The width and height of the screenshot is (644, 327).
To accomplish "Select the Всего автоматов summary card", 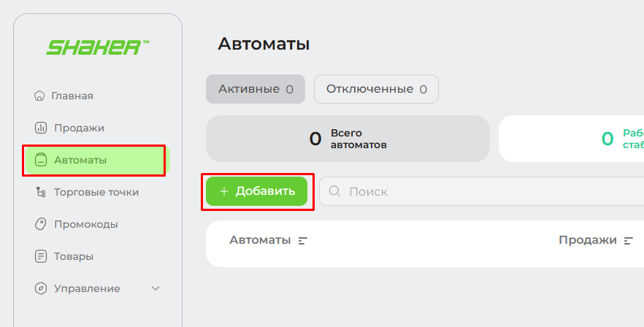I will click(x=348, y=139).
